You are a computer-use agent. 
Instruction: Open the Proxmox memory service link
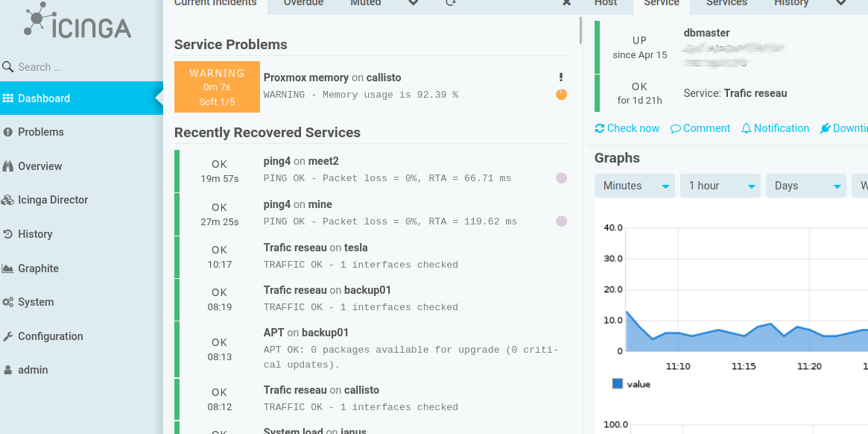point(306,78)
